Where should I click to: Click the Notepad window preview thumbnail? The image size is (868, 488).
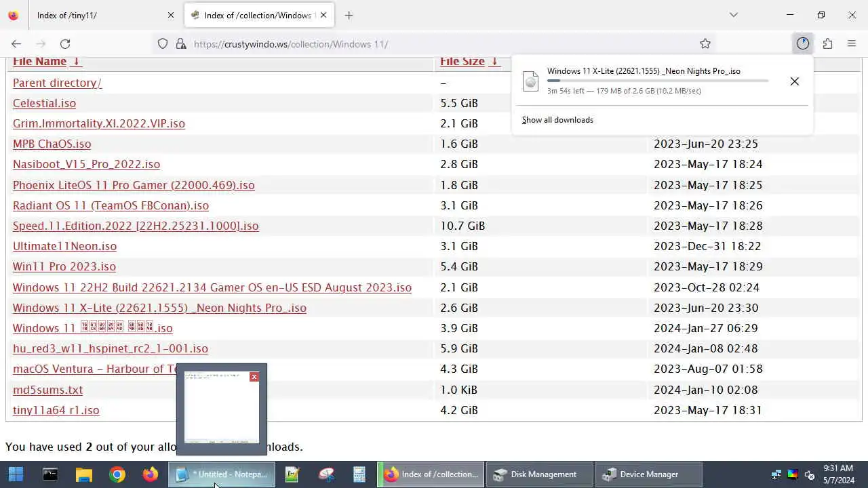point(222,408)
